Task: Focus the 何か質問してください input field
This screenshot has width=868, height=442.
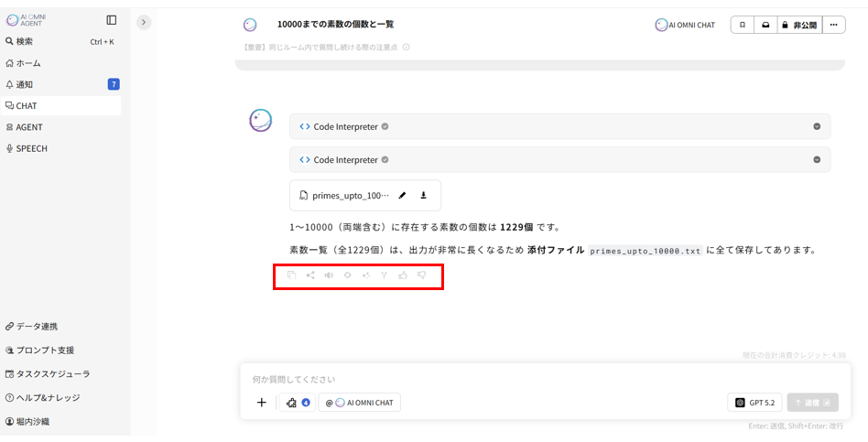Action: 545,380
